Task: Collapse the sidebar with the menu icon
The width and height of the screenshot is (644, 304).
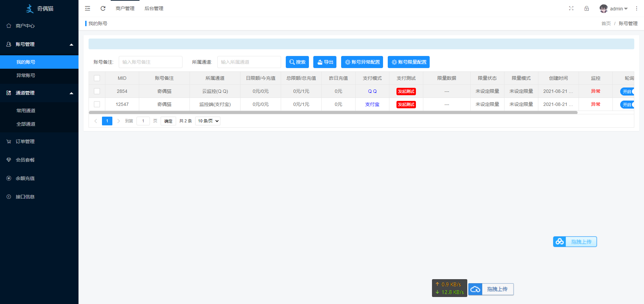Action: coord(88,8)
